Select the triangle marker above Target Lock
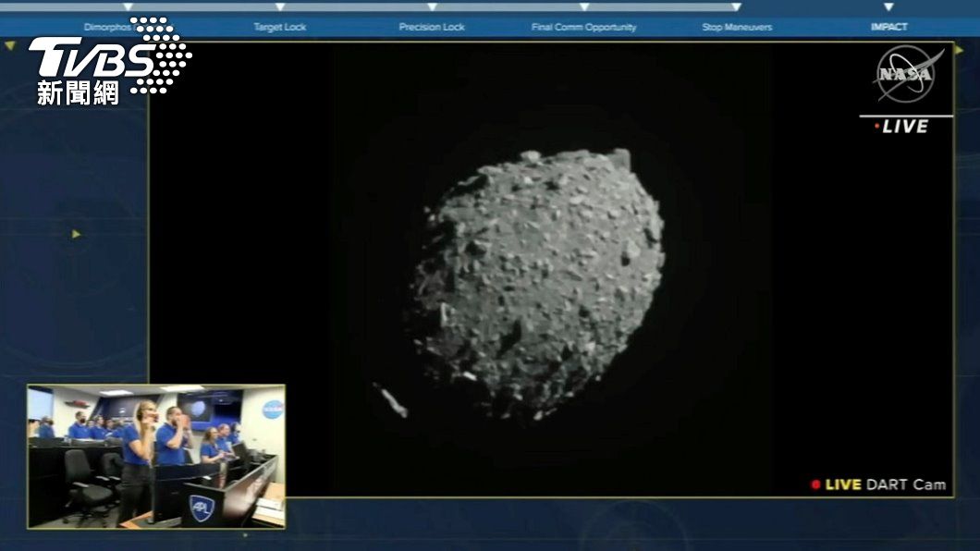The height and width of the screenshot is (551, 980). (280, 6)
